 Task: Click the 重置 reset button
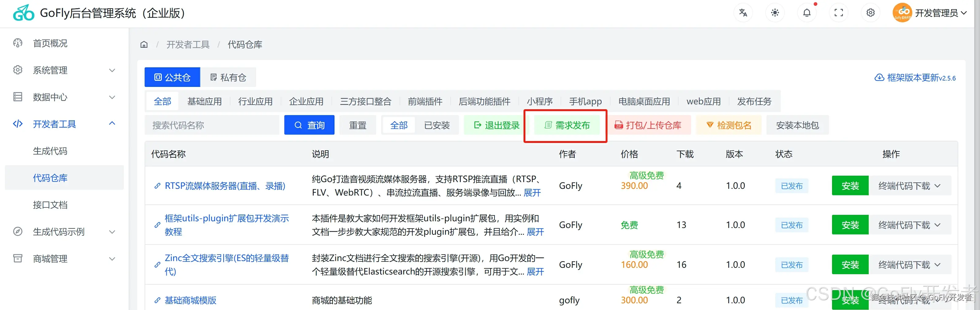pyautogui.click(x=358, y=125)
